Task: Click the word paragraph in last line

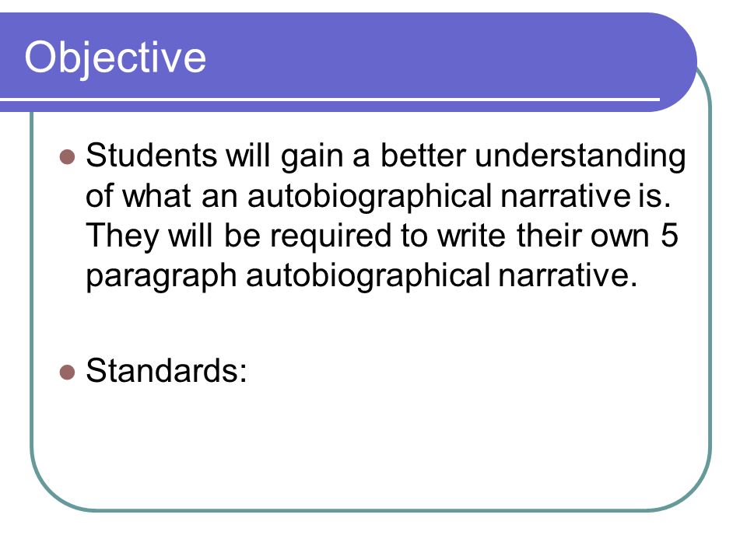Action: coord(162,277)
